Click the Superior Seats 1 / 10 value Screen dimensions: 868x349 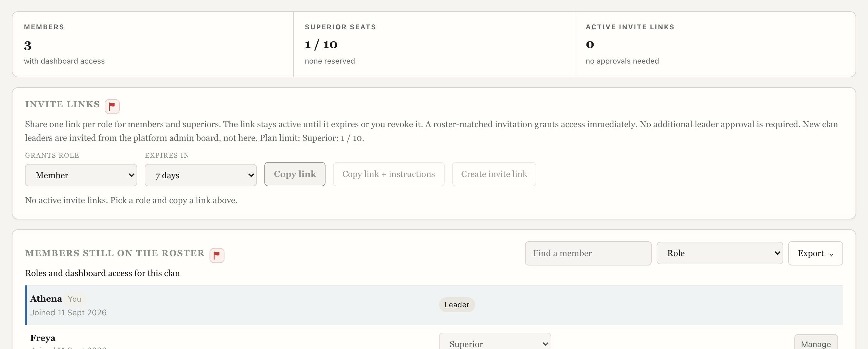(x=321, y=45)
